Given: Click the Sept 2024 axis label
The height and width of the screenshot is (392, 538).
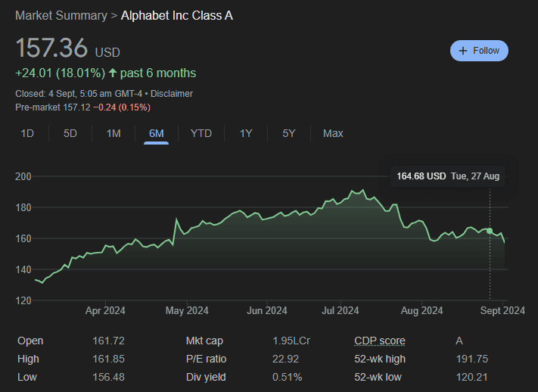Looking at the screenshot, I should pos(502,310).
